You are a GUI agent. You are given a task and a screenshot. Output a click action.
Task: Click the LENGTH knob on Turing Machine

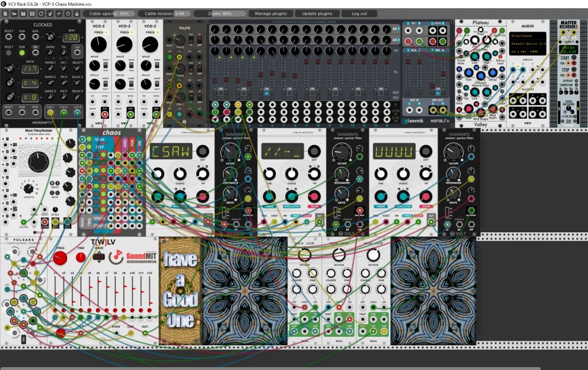click(29, 188)
